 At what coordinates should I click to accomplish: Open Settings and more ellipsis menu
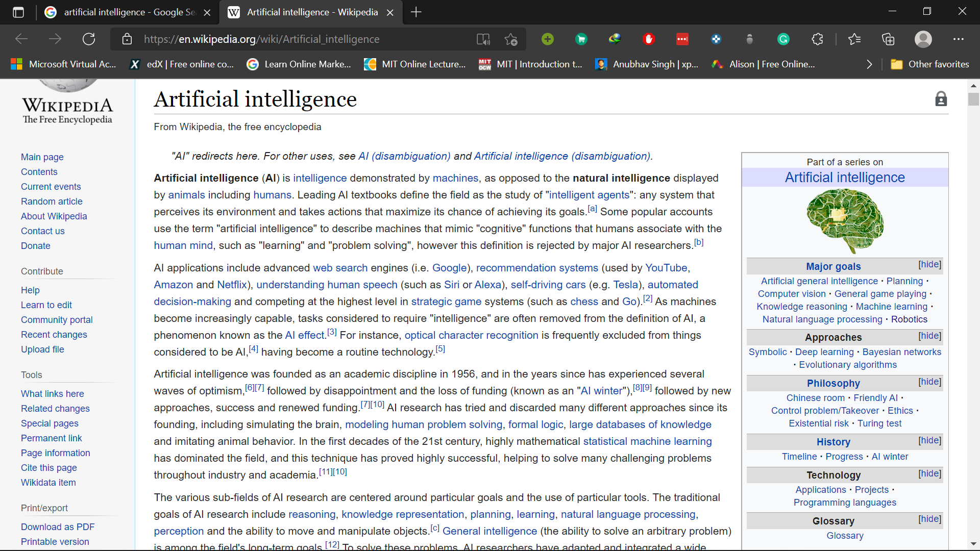coord(958,39)
